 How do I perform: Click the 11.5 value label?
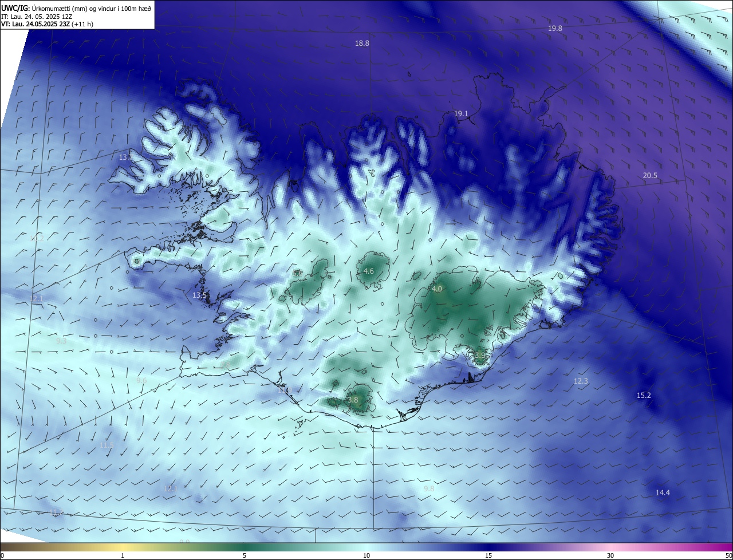click(x=107, y=445)
